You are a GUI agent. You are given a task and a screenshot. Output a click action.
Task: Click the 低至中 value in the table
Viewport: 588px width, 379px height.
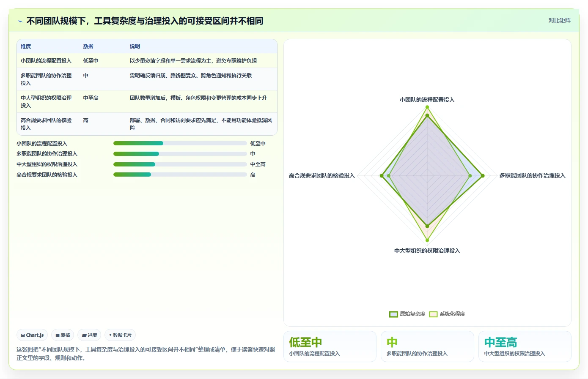[x=91, y=61]
